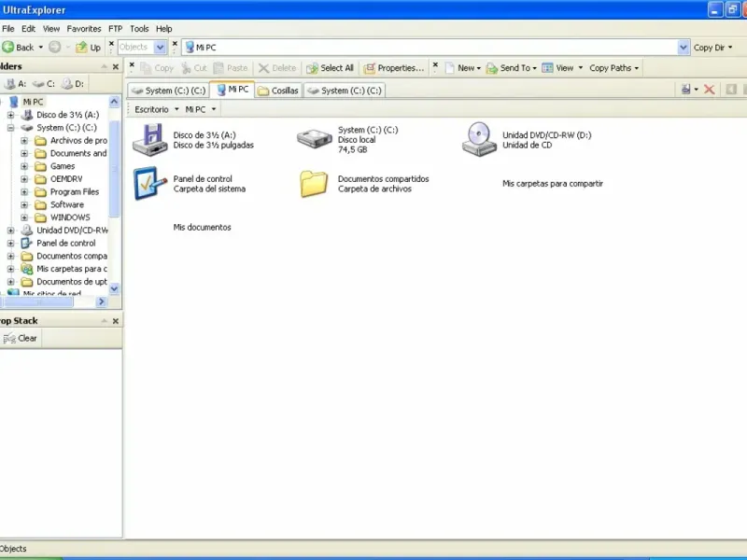The image size is (747, 560).
Task: Open Disco de 3½ (A:) floppy icon
Action: [149, 139]
